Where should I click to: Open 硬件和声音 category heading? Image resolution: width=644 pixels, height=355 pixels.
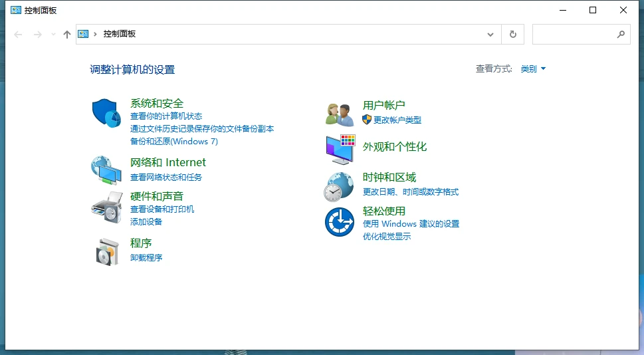click(x=157, y=196)
